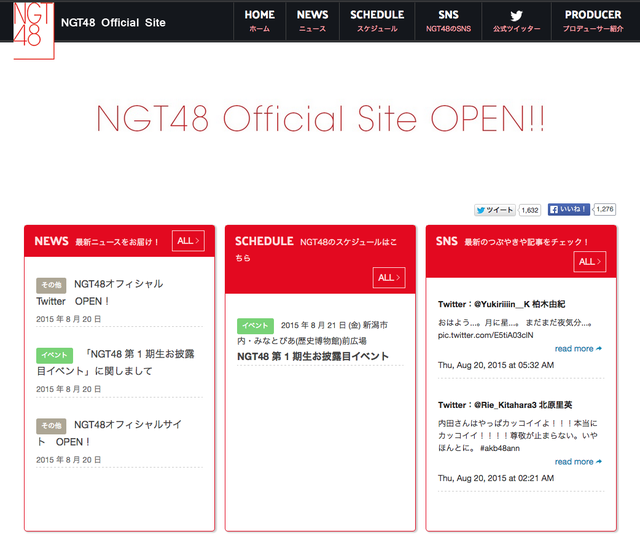Image resolution: width=640 pixels, height=537 pixels.
Task: Click the Tweet share button
Action: click(x=495, y=210)
